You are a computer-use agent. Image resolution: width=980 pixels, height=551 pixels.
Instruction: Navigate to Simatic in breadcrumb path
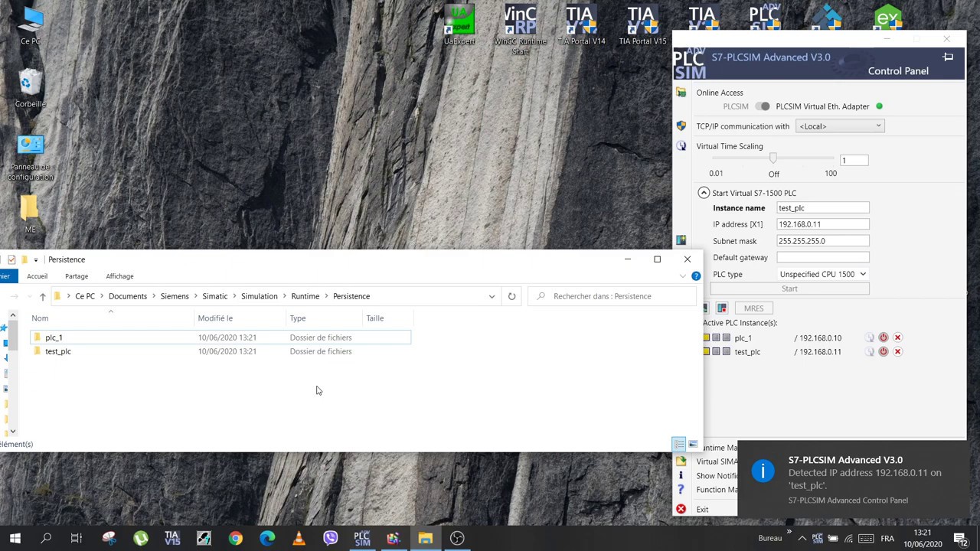coord(214,296)
